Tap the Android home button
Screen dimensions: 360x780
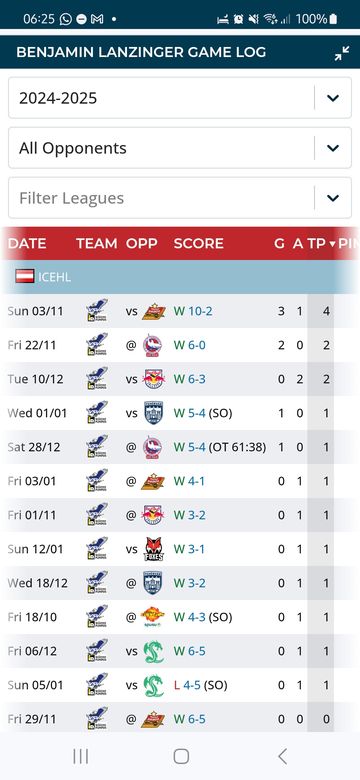181,756
